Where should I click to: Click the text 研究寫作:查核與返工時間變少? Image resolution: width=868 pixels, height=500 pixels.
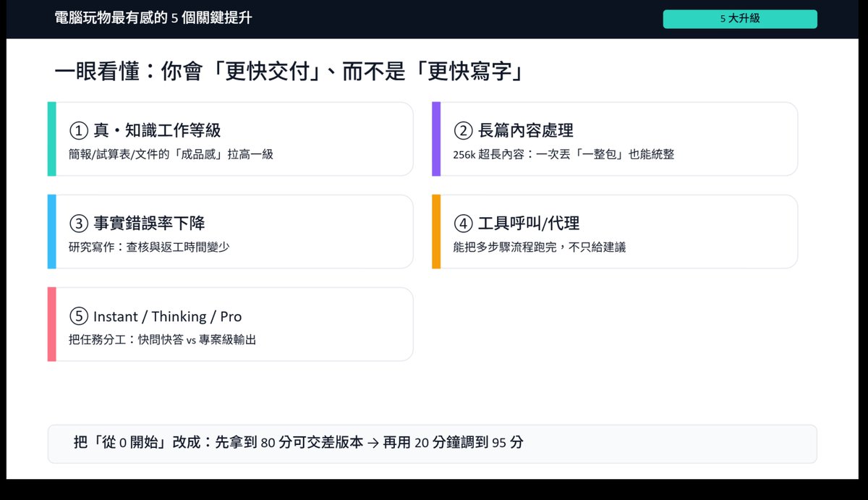tap(149, 247)
